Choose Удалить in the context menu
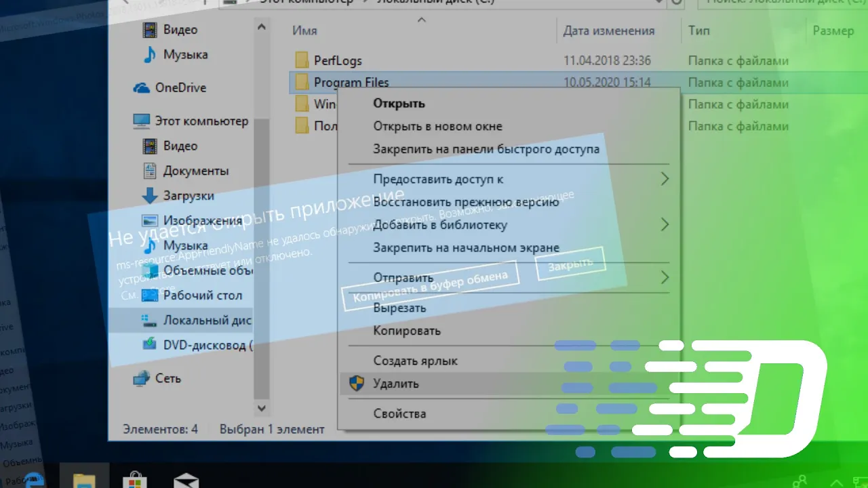Viewport: 868px width, 488px height. click(396, 384)
